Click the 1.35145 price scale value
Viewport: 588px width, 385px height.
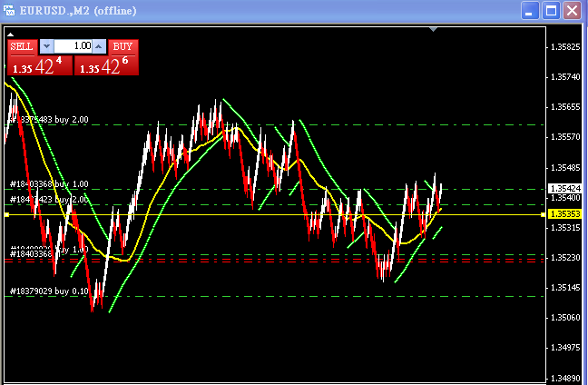(x=565, y=288)
